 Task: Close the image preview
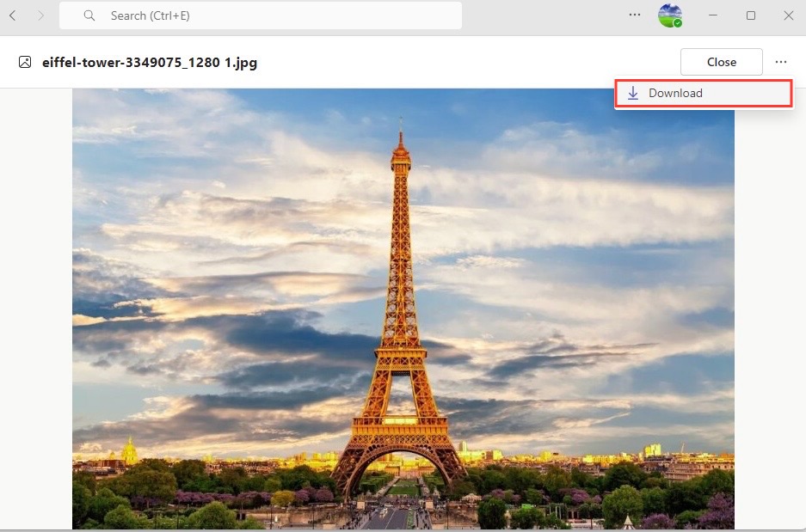pos(721,62)
